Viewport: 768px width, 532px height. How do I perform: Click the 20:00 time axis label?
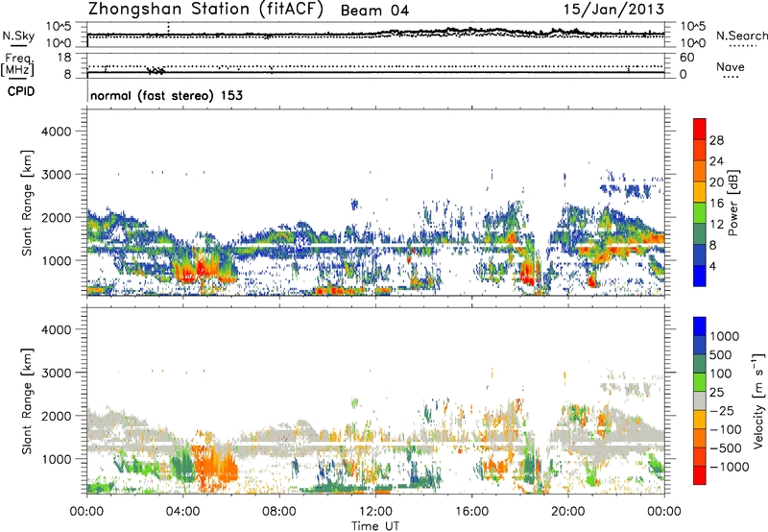tap(567, 512)
